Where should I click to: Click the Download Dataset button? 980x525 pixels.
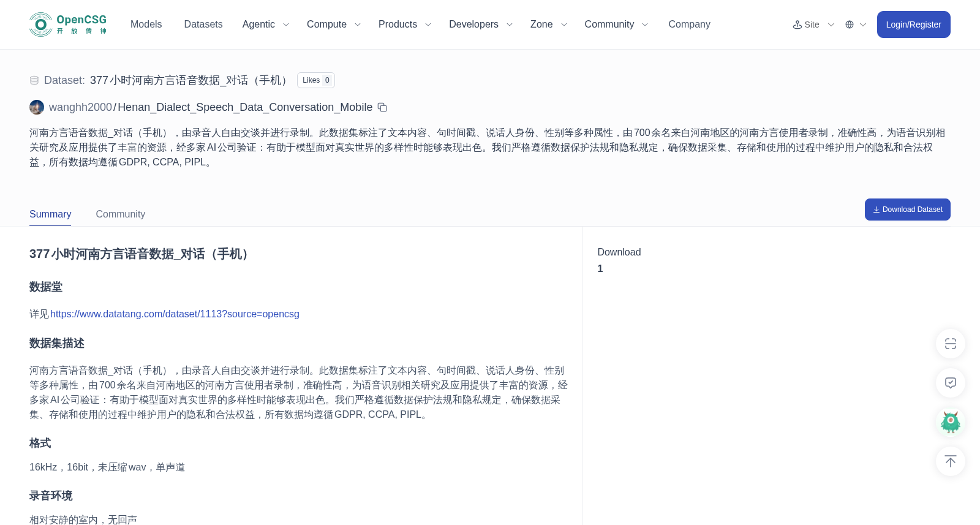click(907, 210)
